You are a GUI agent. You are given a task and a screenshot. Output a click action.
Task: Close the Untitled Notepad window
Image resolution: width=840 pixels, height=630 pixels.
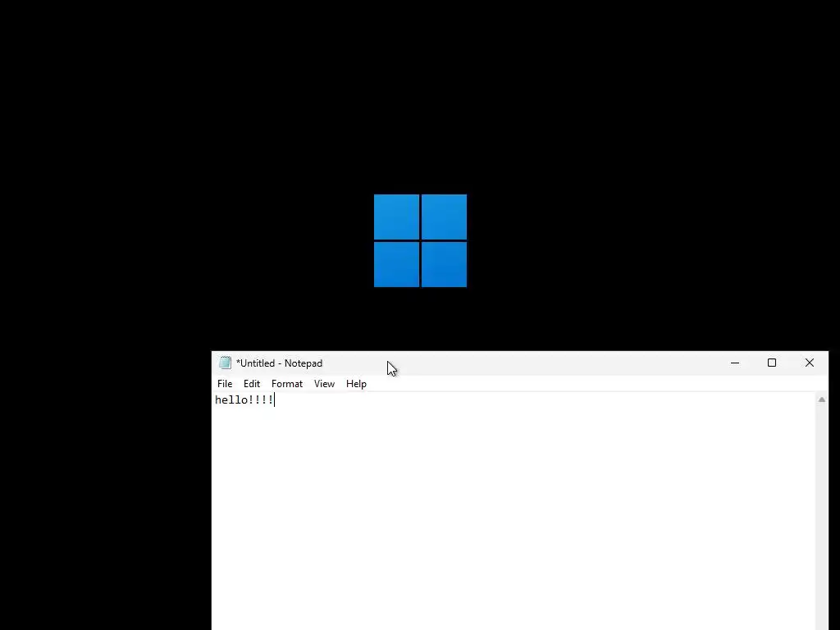pos(810,363)
